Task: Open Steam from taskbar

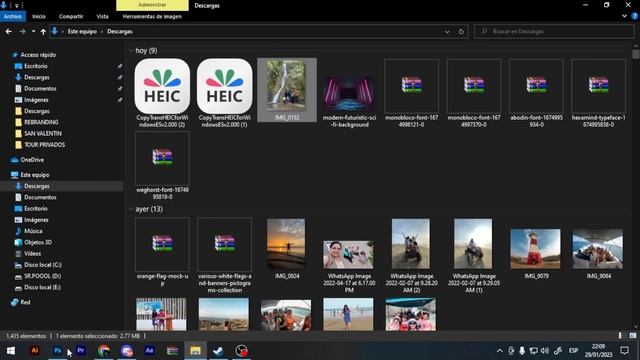Action: point(218,351)
